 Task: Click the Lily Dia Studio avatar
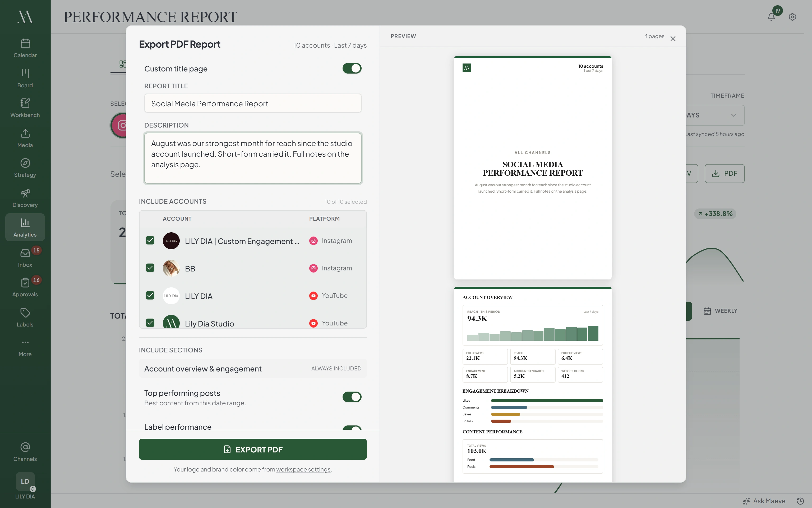[x=171, y=322]
